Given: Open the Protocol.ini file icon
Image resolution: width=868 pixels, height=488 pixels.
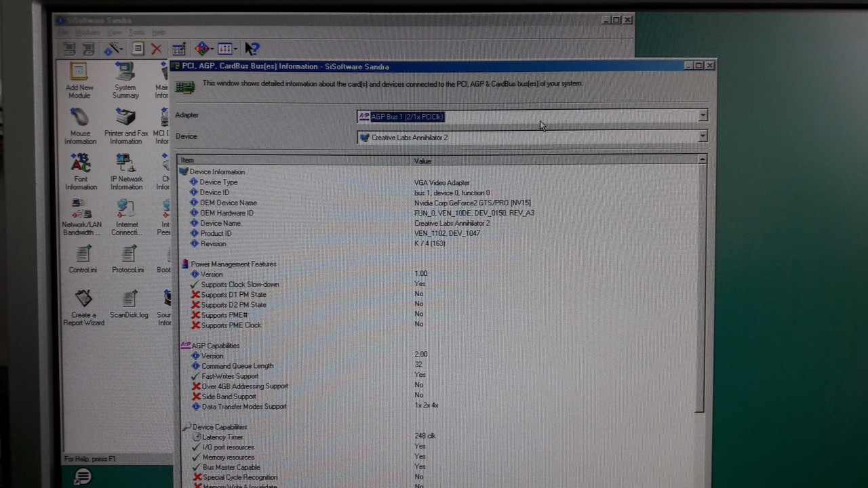Looking at the screenshot, I should click(127, 259).
